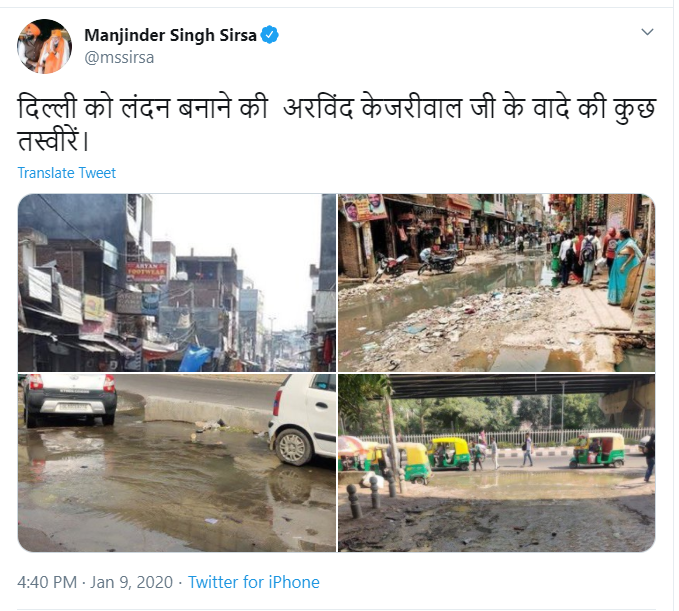Click the blue verified badge
Screen dimensions: 679x611
[x=270, y=36]
